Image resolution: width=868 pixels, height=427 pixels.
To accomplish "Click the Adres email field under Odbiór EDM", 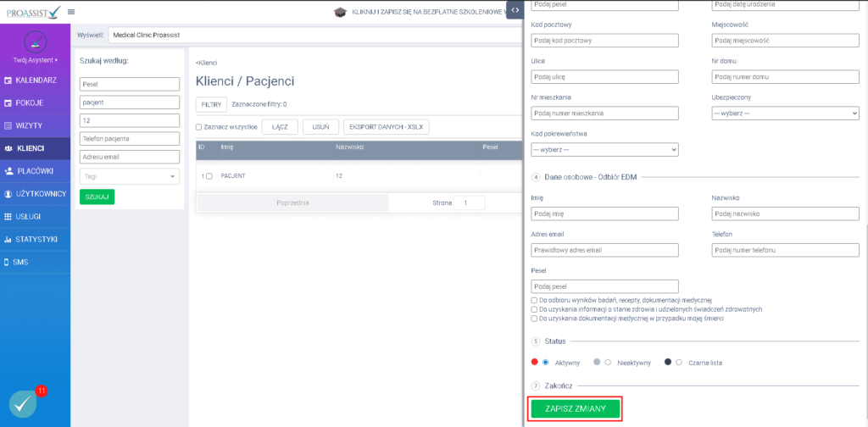I will [604, 250].
